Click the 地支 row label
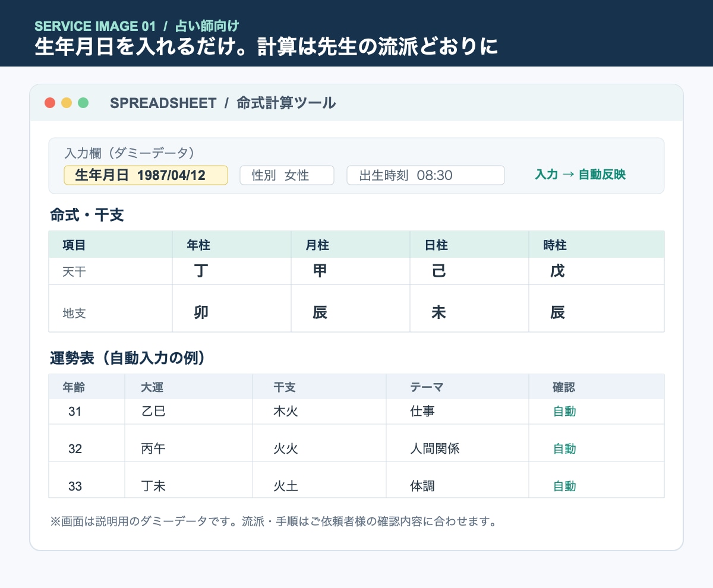Viewport: 713px width, 588px height. pyautogui.click(x=74, y=313)
